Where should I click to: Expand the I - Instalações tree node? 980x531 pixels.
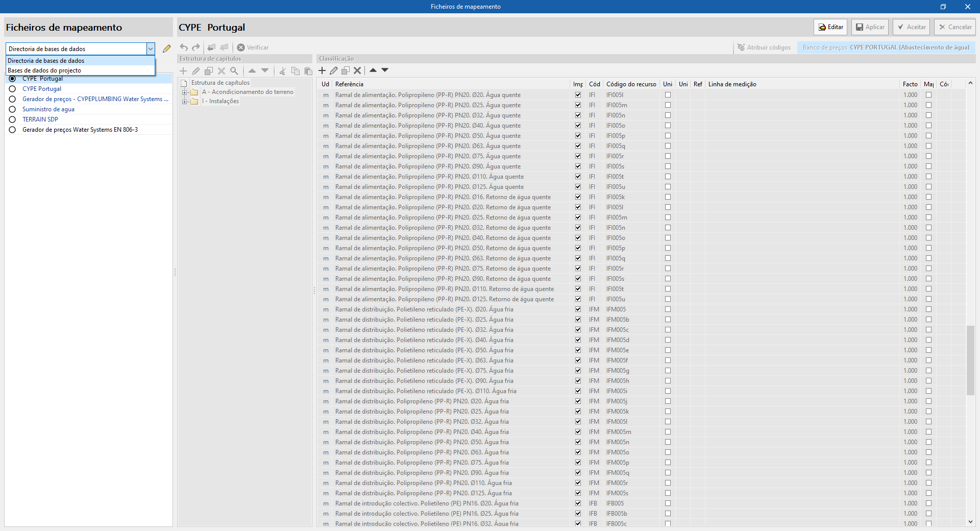pyautogui.click(x=184, y=102)
